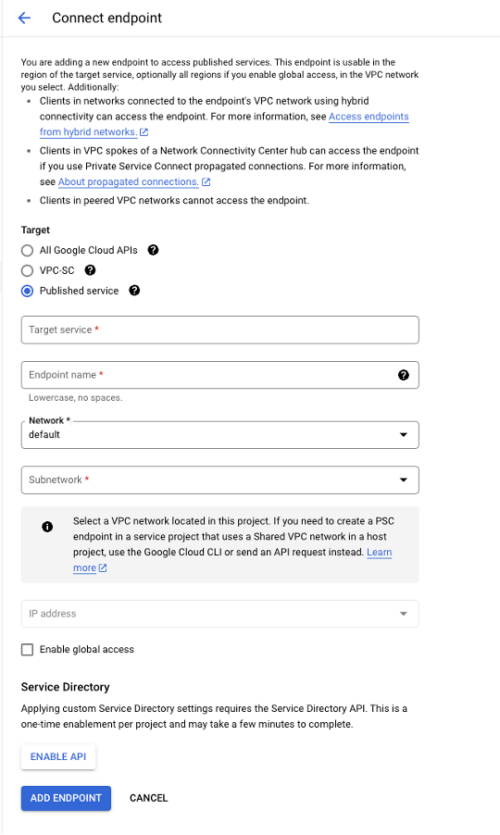Open help icon beside VPC-SC

coord(91,270)
